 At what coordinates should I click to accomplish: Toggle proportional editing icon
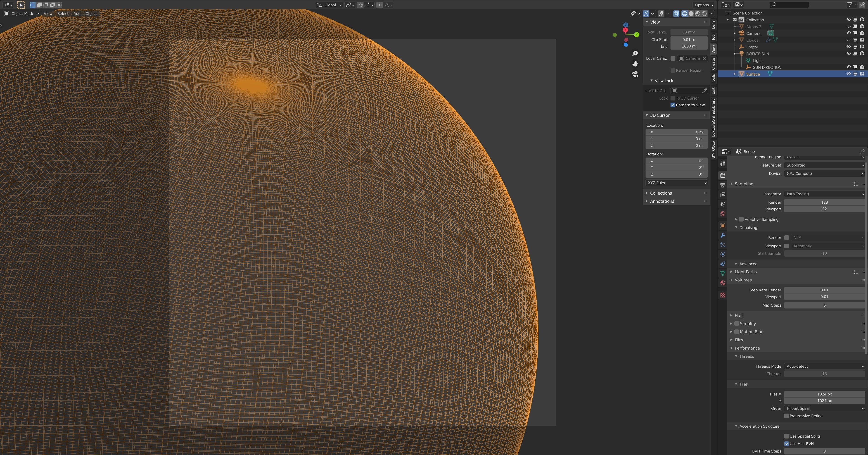tap(379, 5)
